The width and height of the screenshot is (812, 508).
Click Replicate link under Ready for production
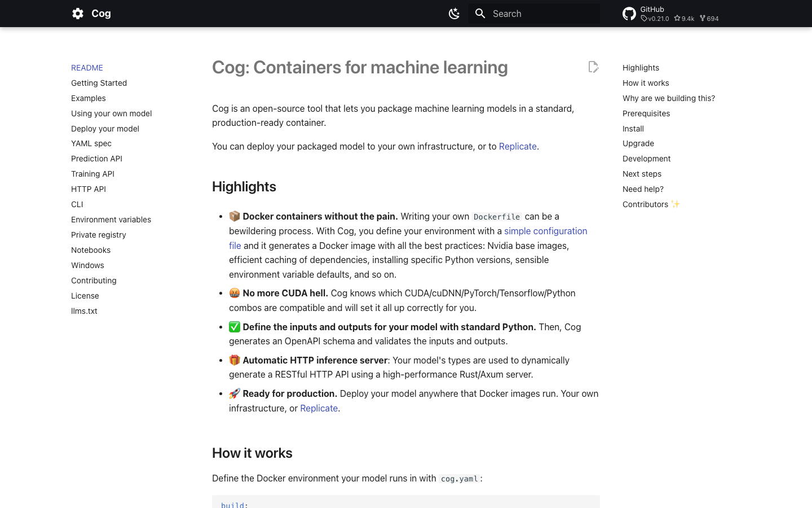click(319, 408)
